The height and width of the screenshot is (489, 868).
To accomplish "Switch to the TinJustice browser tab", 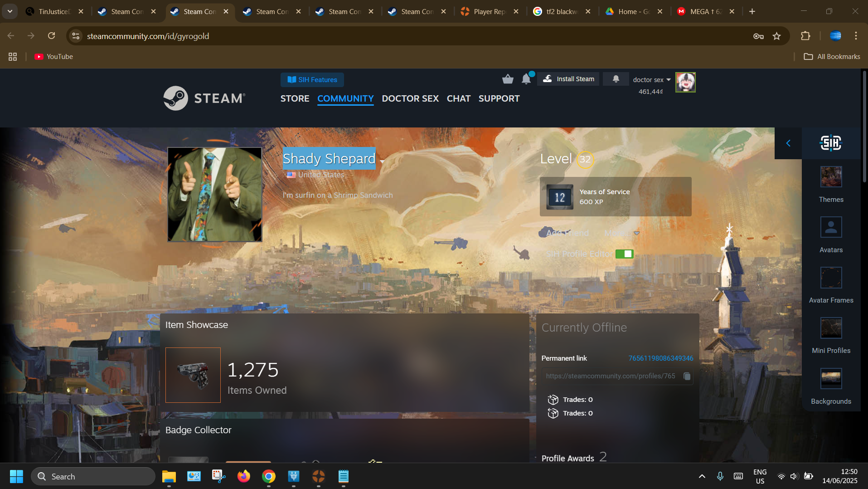I will [54, 12].
